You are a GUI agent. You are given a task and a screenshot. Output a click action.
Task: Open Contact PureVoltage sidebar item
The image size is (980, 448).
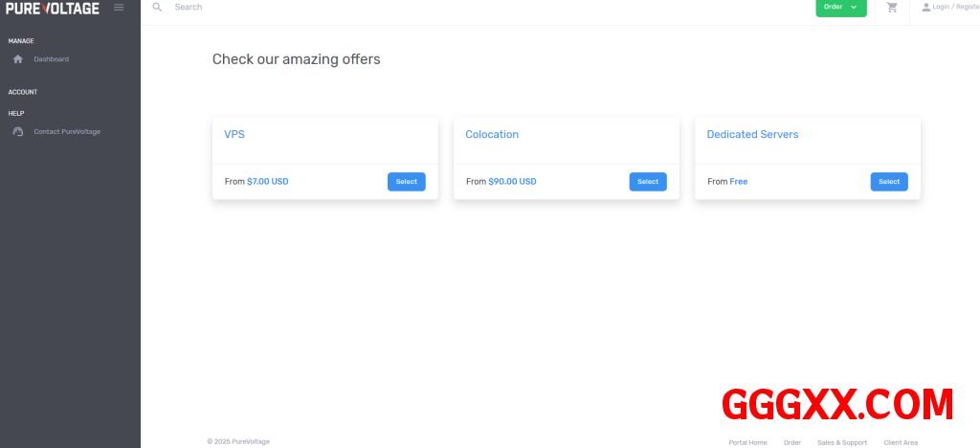click(x=67, y=132)
